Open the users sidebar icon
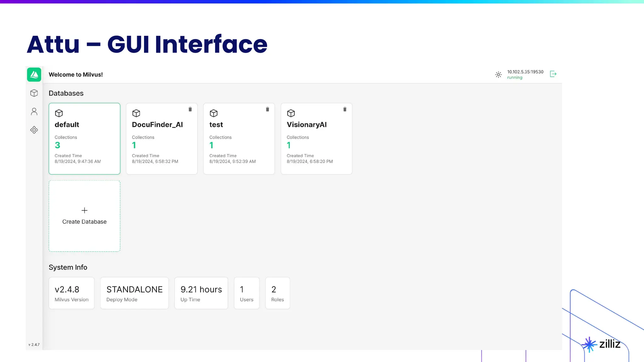The width and height of the screenshot is (644, 362). (x=34, y=112)
